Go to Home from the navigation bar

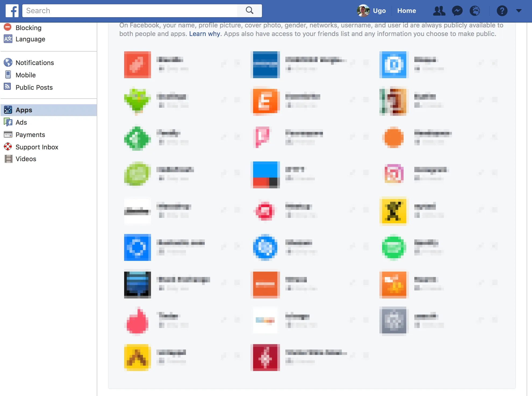click(407, 11)
